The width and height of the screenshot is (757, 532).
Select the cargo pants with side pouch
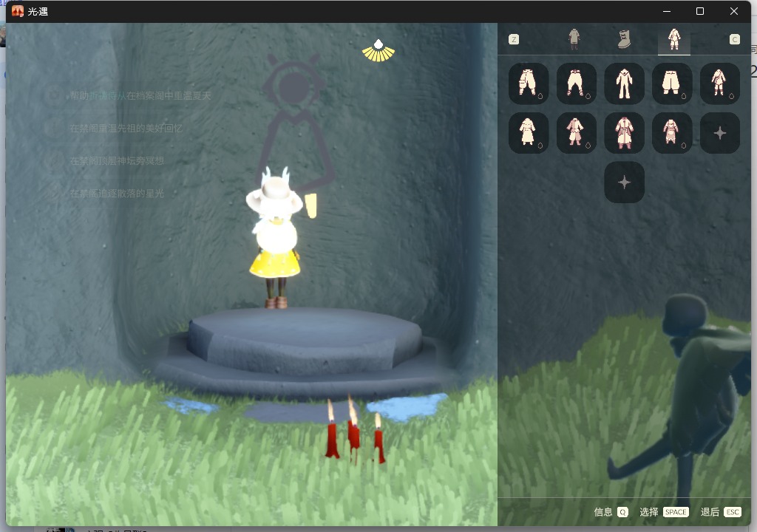[528, 83]
